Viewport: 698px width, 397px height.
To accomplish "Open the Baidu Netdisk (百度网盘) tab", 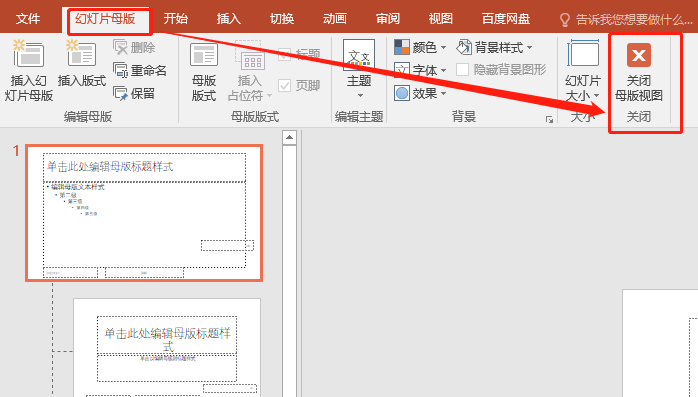I will point(506,19).
